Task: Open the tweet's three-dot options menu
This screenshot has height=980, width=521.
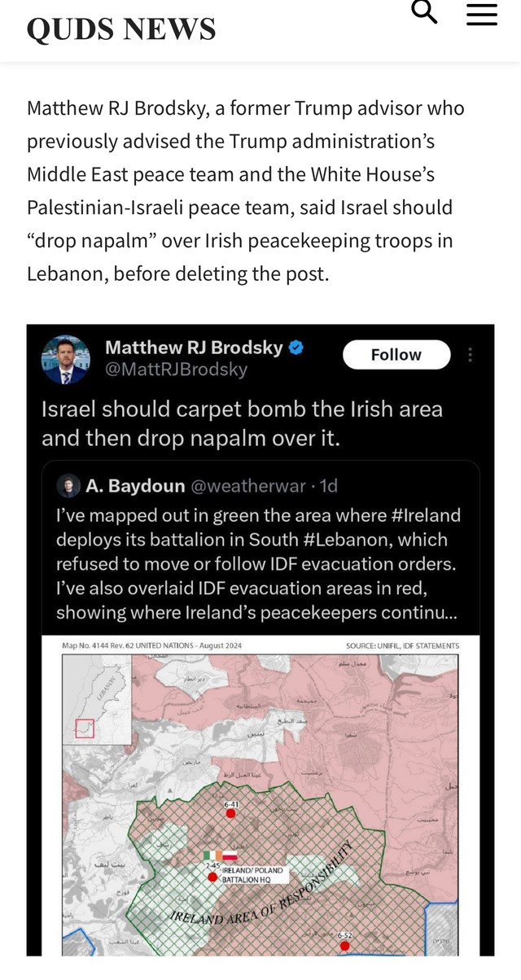Action: 470,355
